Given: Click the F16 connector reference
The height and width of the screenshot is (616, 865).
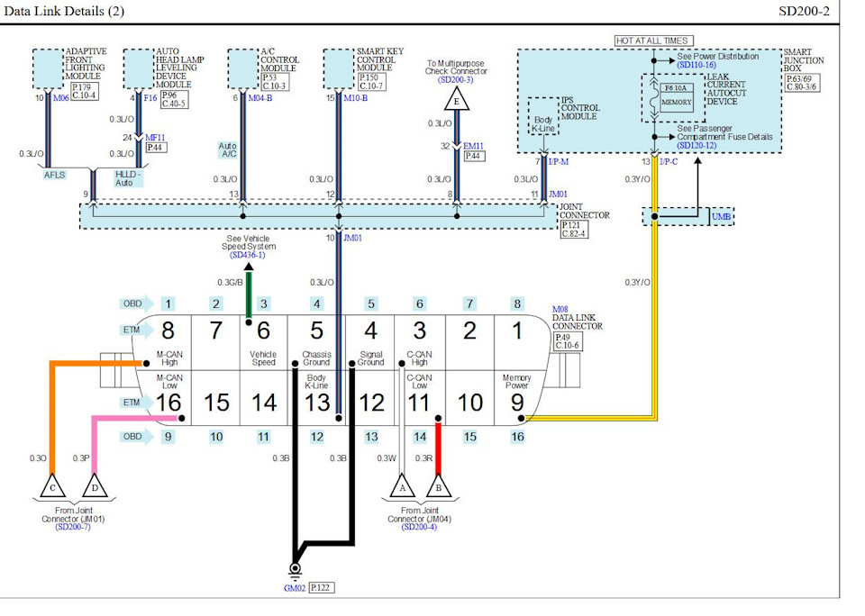Looking at the screenshot, I should (150, 98).
